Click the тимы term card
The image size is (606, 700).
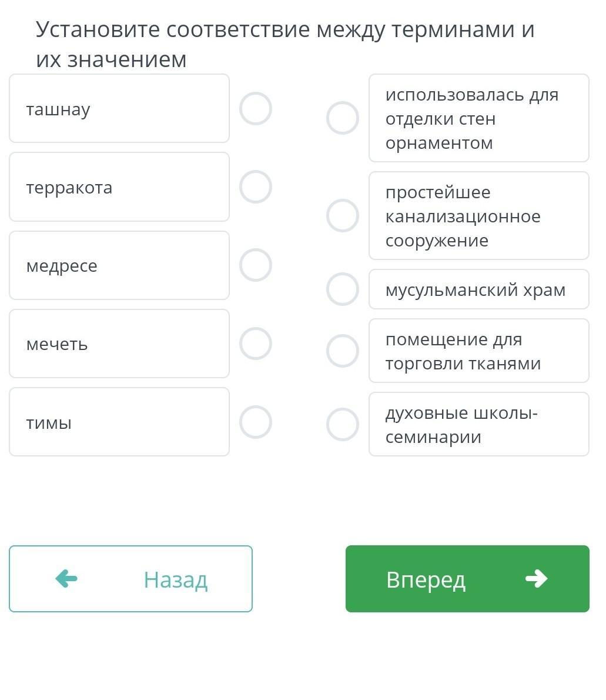(119, 422)
